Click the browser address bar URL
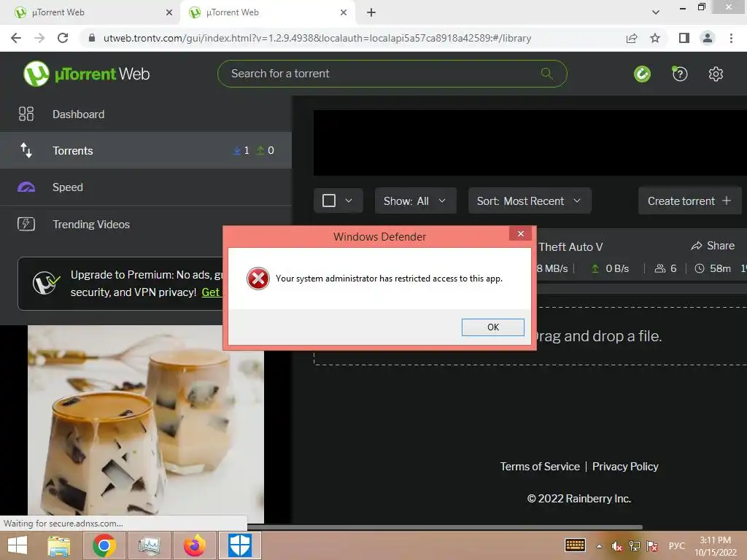 [x=317, y=38]
